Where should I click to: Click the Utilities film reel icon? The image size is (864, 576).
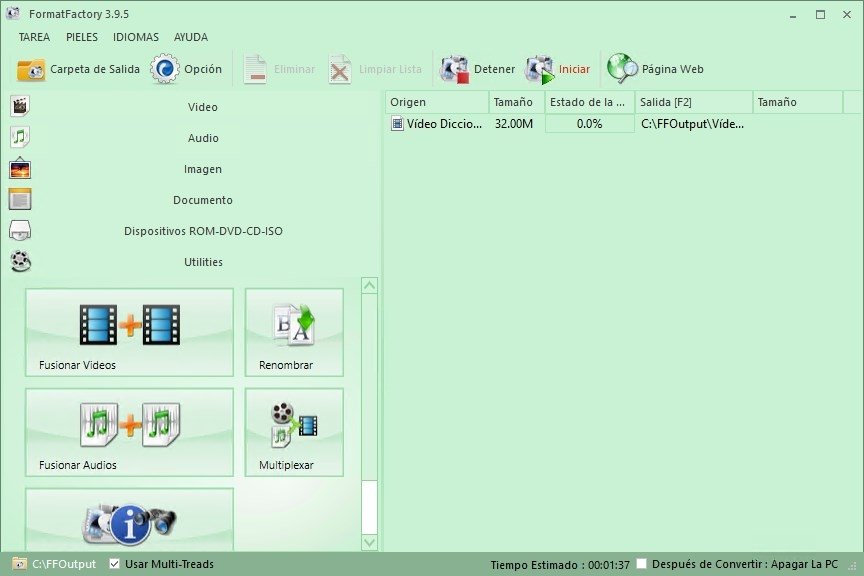(20, 261)
